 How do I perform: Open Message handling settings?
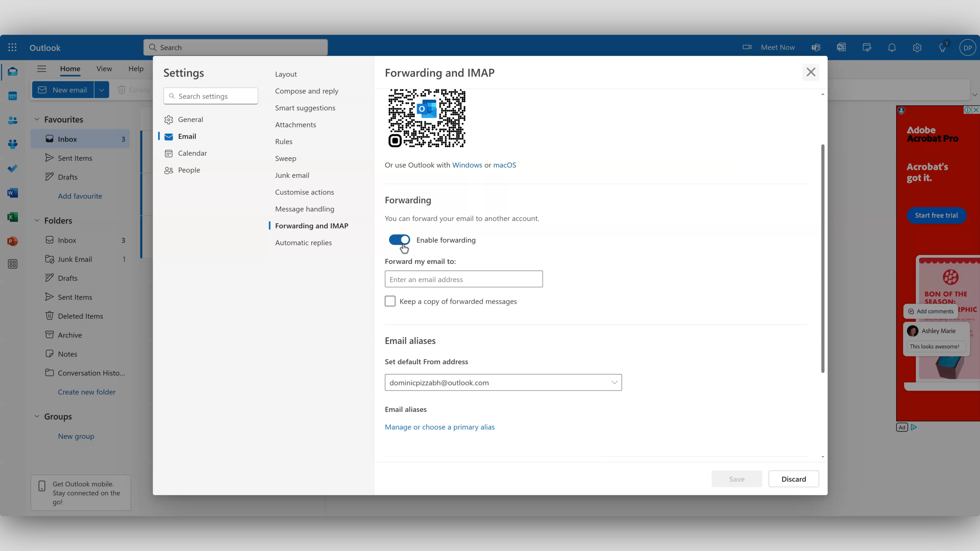[x=305, y=209]
